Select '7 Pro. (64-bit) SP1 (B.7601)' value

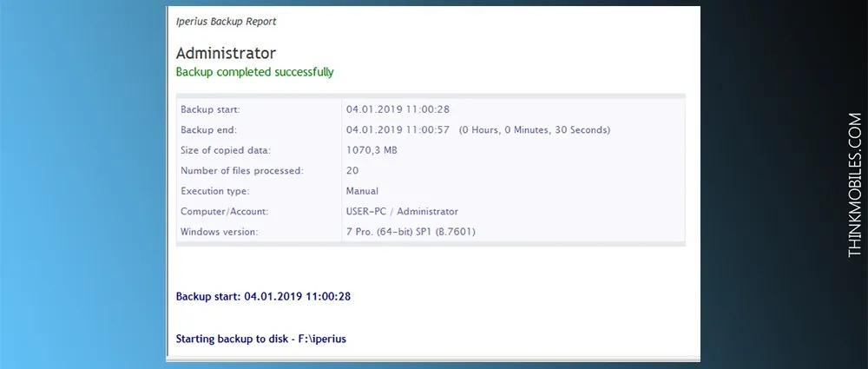[x=411, y=232]
